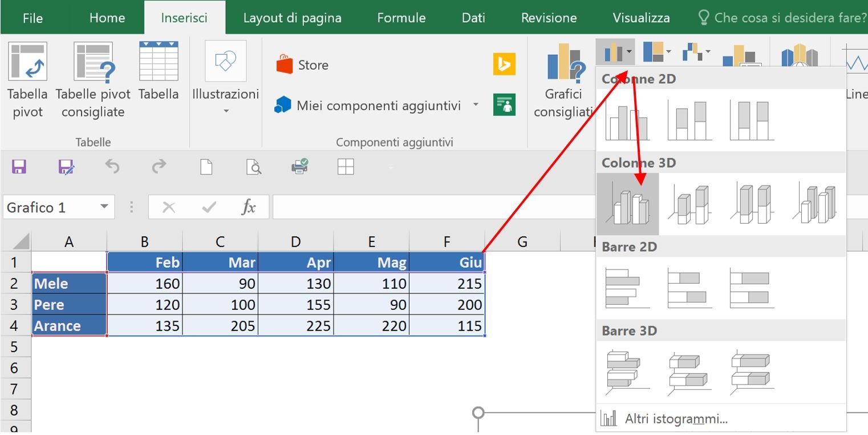The height and width of the screenshot is (435, 868).
Task: Click cell with value 225
Action: (295, 326)
